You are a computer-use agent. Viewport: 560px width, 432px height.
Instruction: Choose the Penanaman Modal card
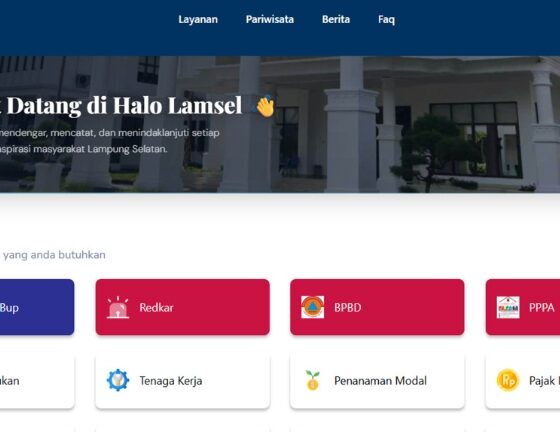pyautogui.click(x=377, y=381)
